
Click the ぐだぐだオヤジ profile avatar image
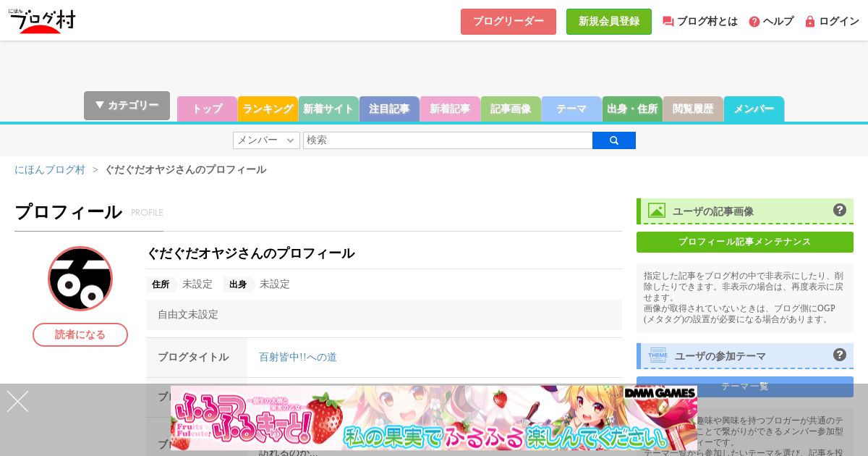click(80, 279)
